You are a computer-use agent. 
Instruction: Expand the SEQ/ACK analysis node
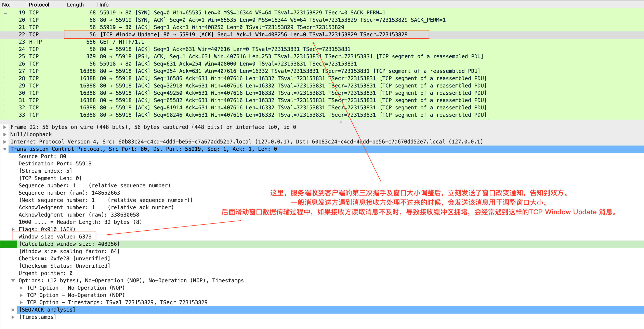(x=13, y=310)
